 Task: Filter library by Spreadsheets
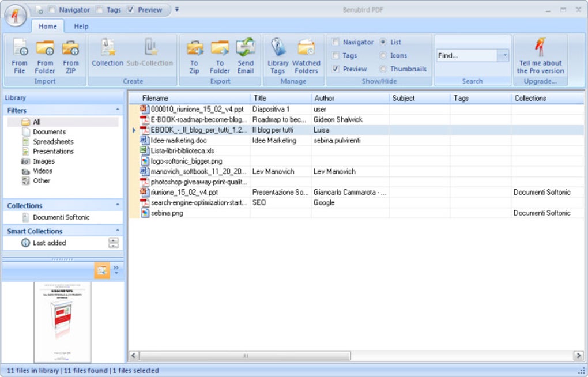coord(53,141)
